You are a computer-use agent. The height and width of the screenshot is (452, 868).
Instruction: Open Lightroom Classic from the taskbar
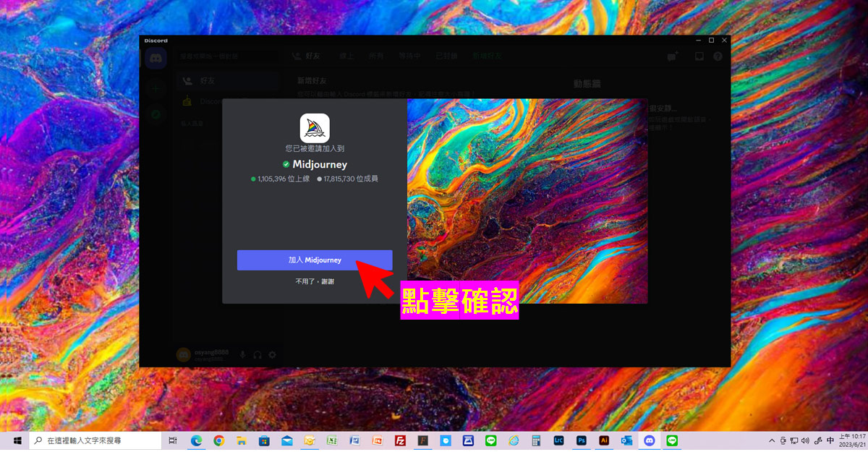coord(558,440)
